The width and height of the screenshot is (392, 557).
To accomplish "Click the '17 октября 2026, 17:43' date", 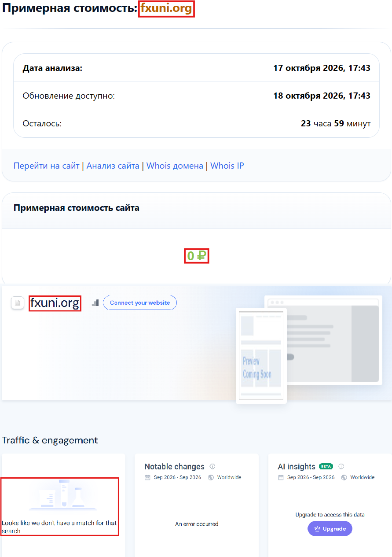I will tap(322, 68).
